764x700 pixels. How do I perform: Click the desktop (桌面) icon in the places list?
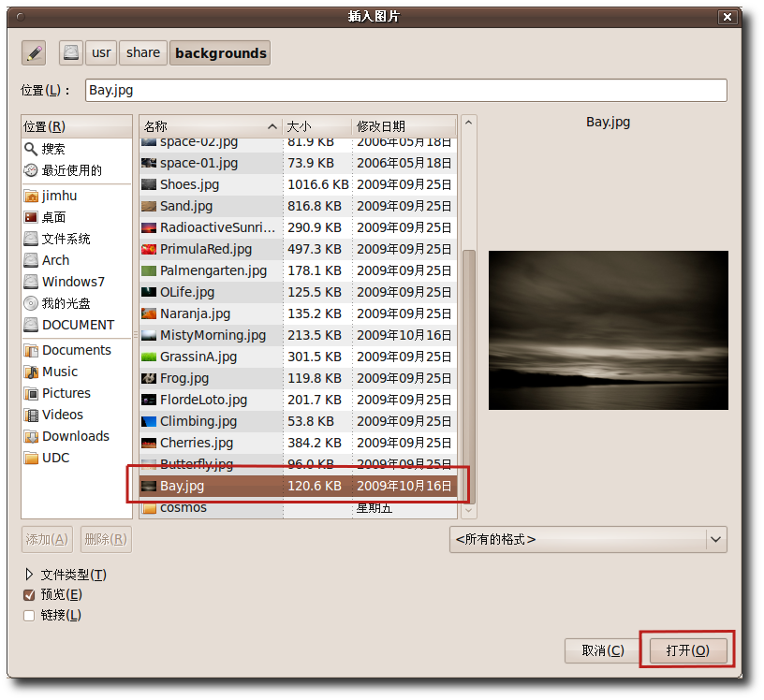pyautogui.click(x=31, y=217)
